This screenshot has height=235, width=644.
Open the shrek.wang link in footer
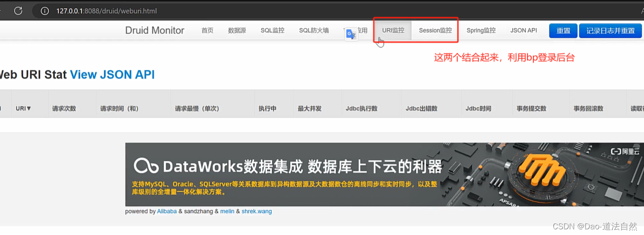256,211
